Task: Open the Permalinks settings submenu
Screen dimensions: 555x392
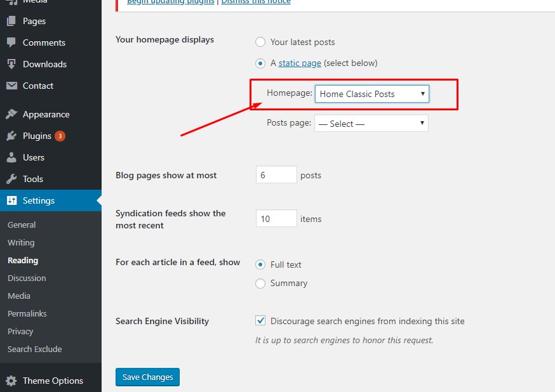Action: 27,313
